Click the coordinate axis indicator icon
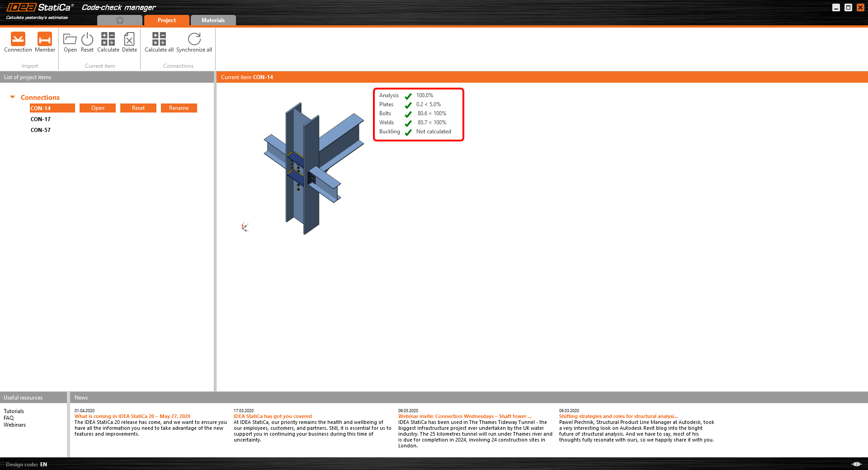The height and width of the screenshot is (470, 868). click(x=245, y=227)
